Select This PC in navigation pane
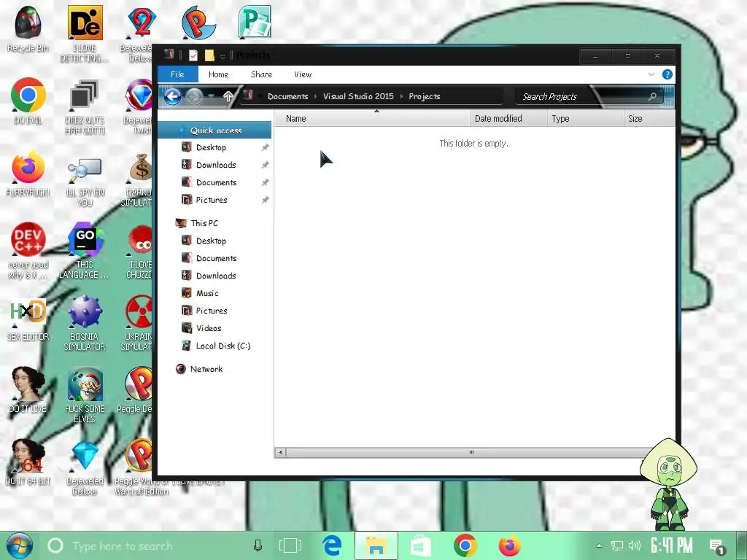This screenshot has width=747, height=560. point(197,223)
